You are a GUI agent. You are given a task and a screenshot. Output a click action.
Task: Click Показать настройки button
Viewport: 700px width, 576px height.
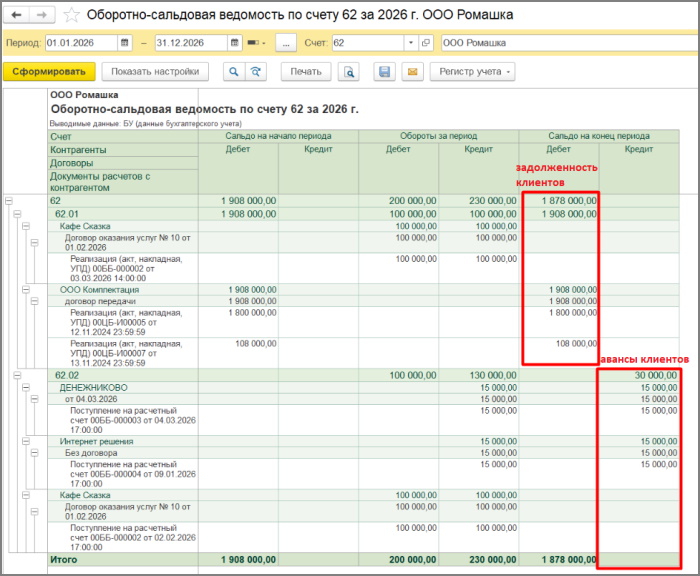tap(156, 72)
